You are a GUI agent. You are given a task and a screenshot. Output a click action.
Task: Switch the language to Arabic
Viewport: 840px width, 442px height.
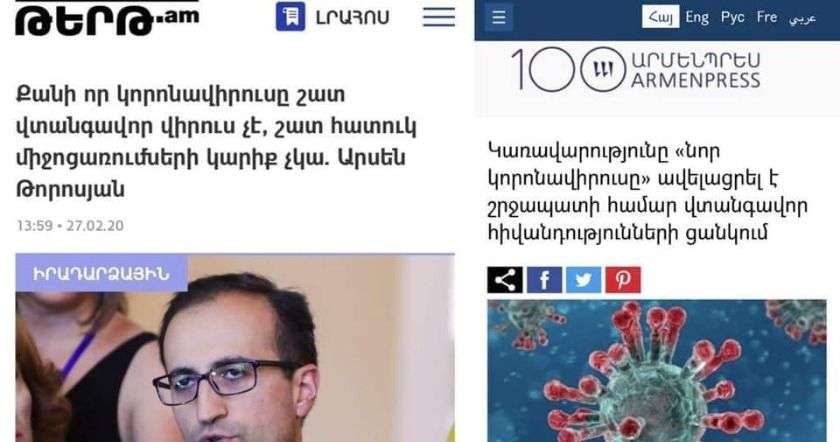(802, 19)
